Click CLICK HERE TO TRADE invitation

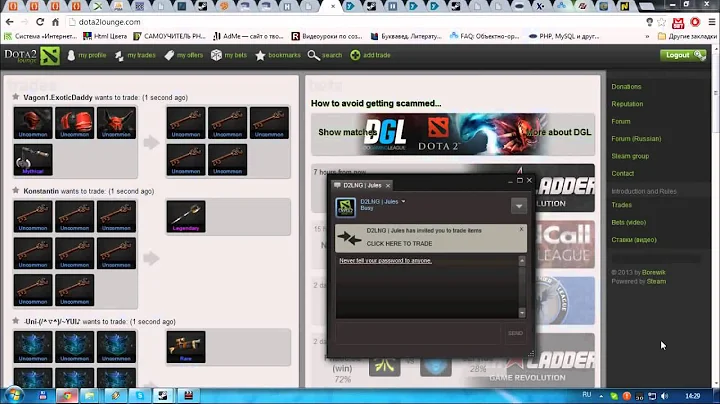coord(399,243)
